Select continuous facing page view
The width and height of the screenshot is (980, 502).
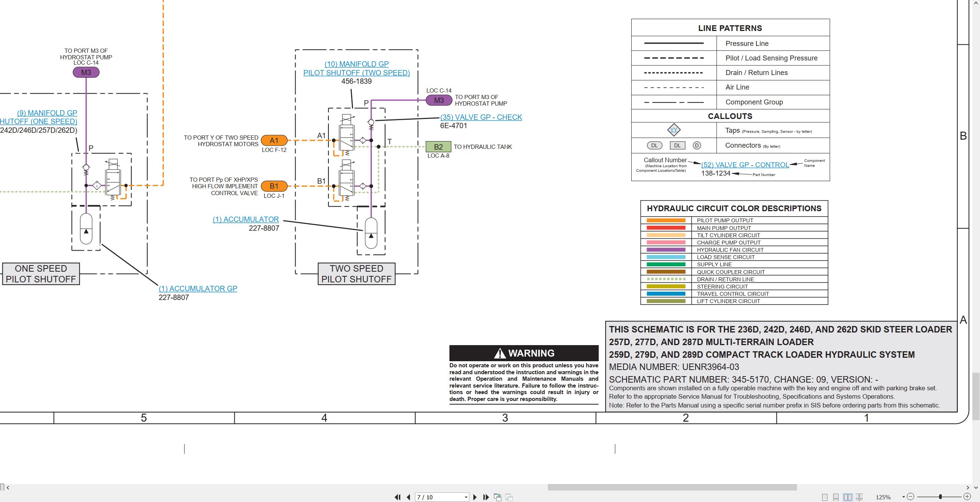click(859, 497)
